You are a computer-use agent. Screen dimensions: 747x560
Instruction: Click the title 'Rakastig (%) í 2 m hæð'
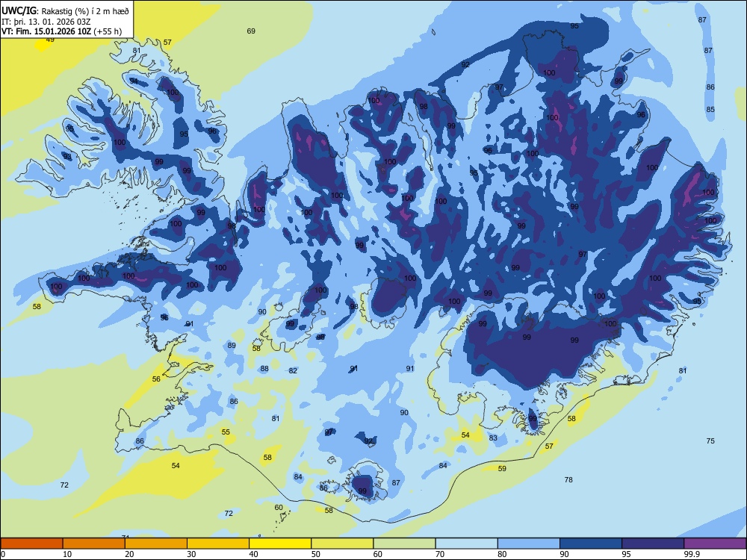[x=85, y=10]
